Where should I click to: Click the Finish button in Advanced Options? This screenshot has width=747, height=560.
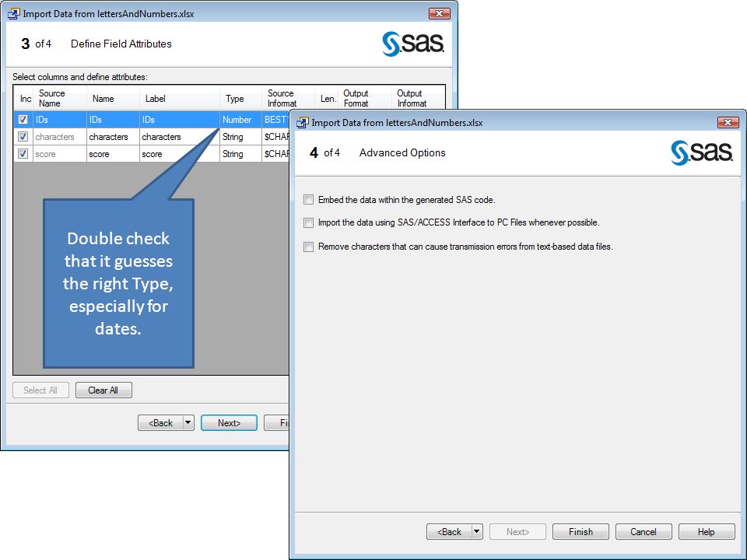pos(580,531)
